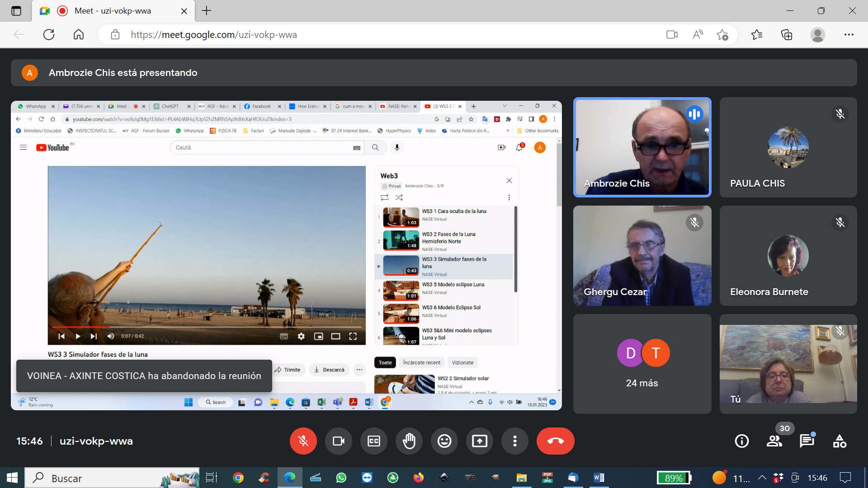Go to the Edge home page
868x488 pixels.
(79, 35)
